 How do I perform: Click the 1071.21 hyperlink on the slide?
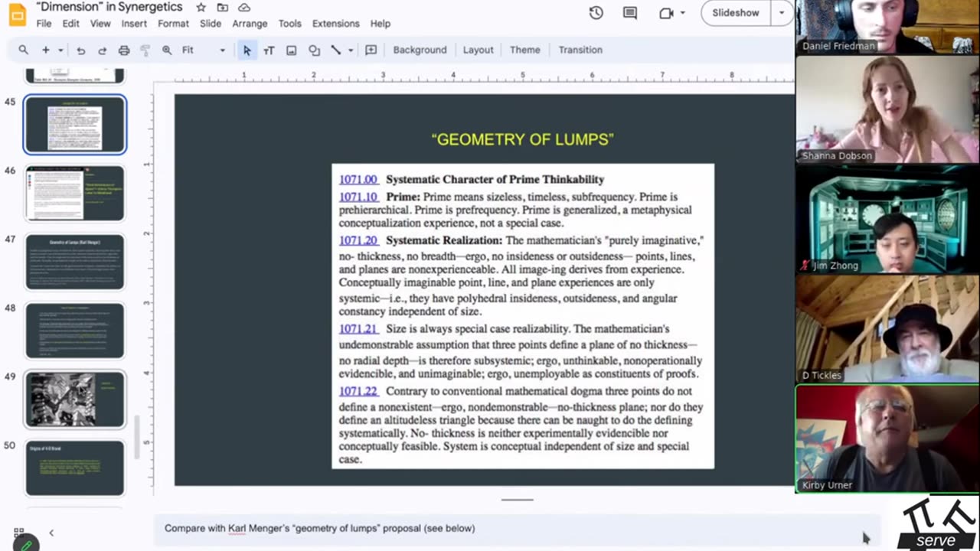[358, 329]
